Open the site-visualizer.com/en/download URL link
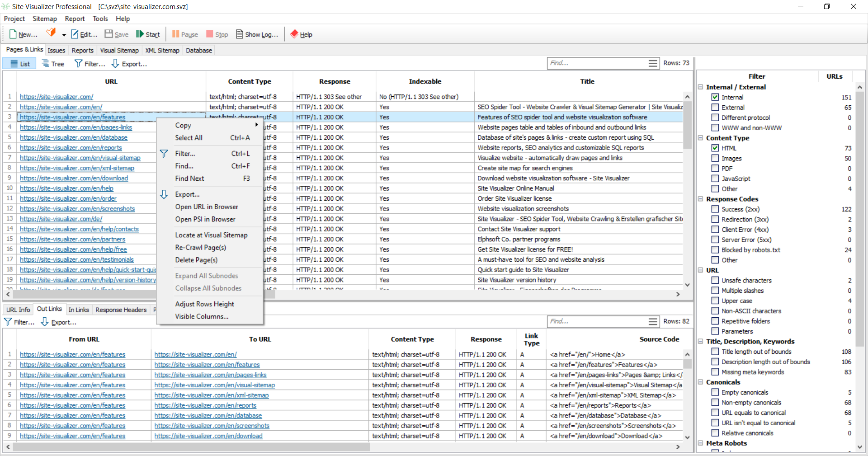 (74, 178)
